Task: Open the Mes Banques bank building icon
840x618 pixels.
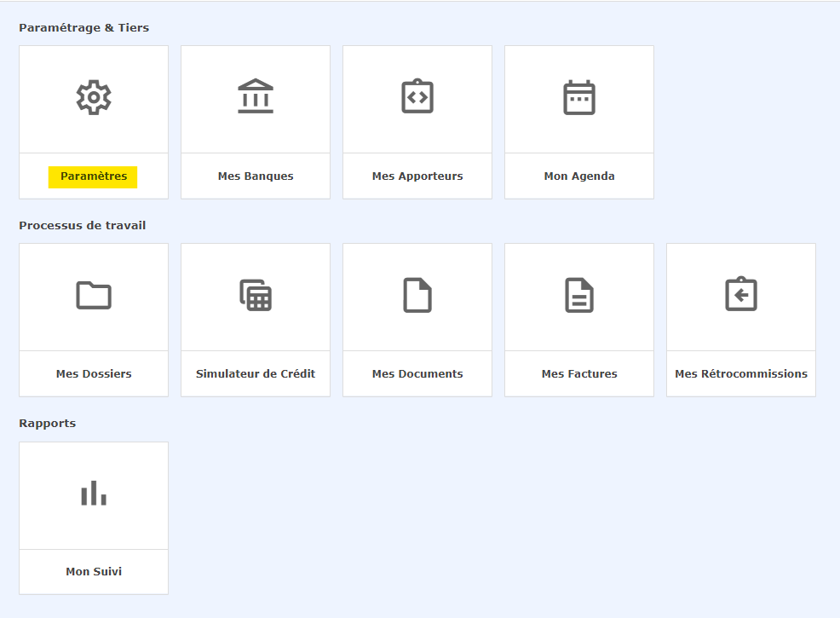Action: 256,96
